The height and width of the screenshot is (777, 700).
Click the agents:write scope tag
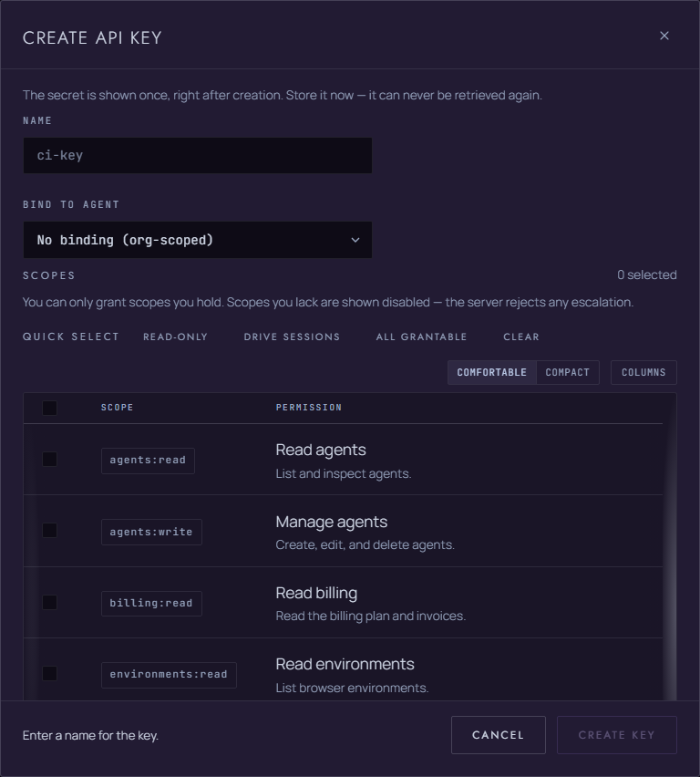coord(151,532)
